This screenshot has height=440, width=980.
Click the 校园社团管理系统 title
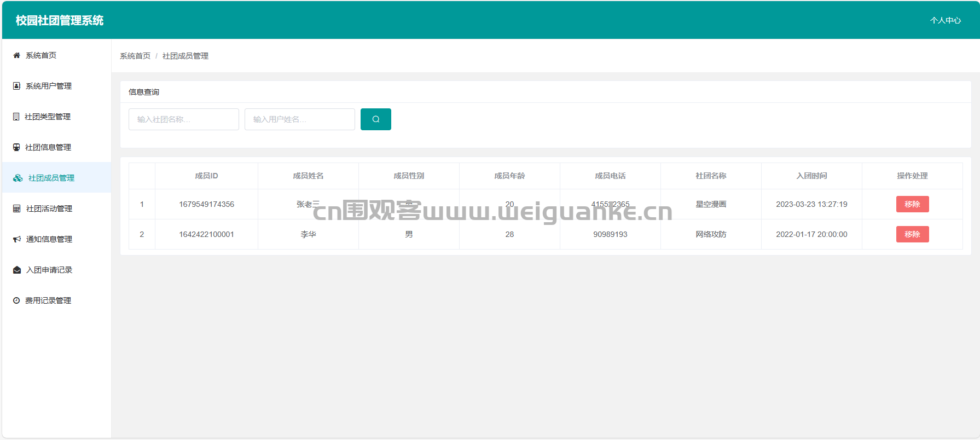pos(60,20)
